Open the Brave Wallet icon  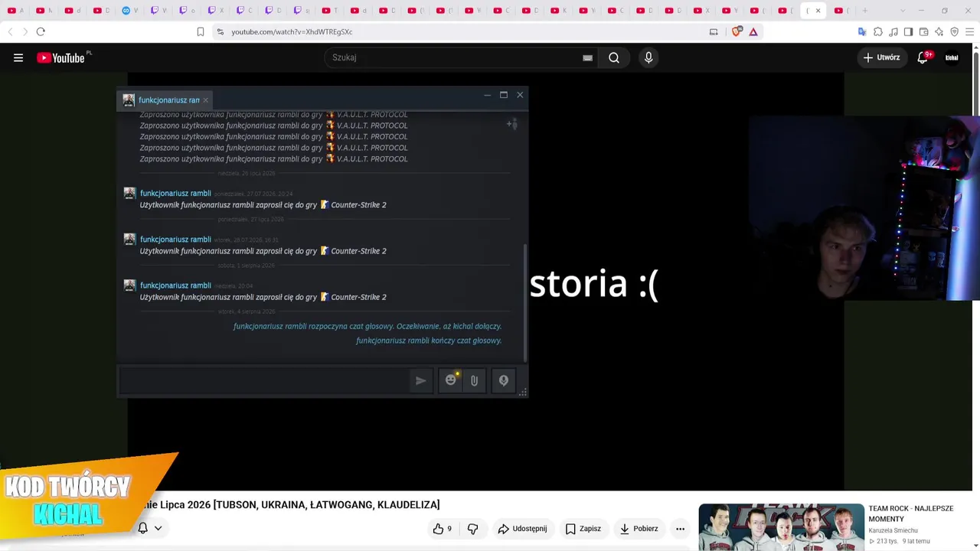tap(923, 31)
